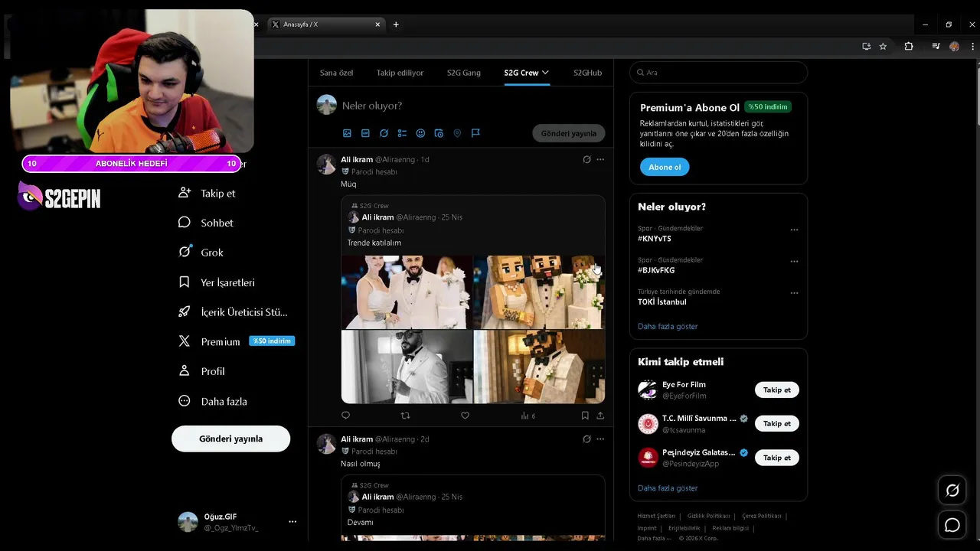
Task: Open Daha fazla menu in sidebar
Action: pos(212,401)
